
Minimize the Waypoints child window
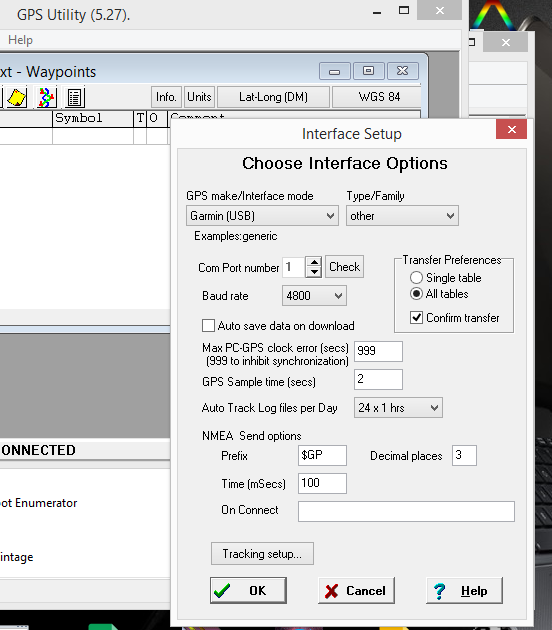click(335, 71)
